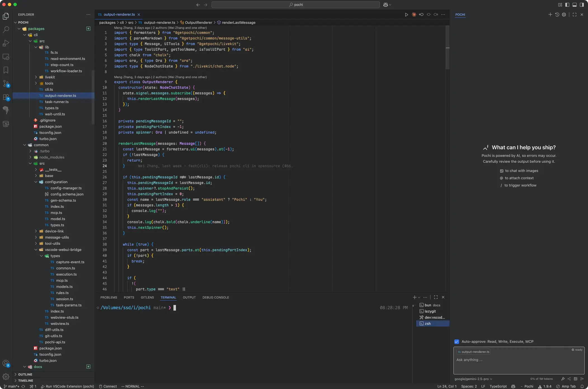
Task: Expand the livekit folder
Action: tap(50, 77)
